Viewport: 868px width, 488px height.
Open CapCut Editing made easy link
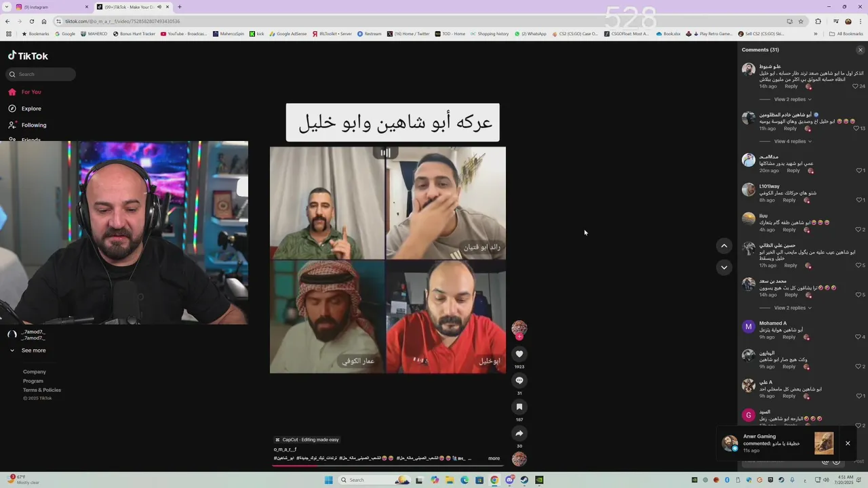[307, 440]
